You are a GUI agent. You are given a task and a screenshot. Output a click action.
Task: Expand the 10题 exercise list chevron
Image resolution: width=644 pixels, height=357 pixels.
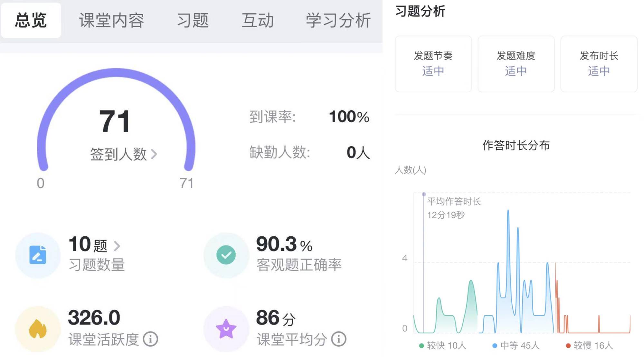pyautogui.click(x=117, y=246)
